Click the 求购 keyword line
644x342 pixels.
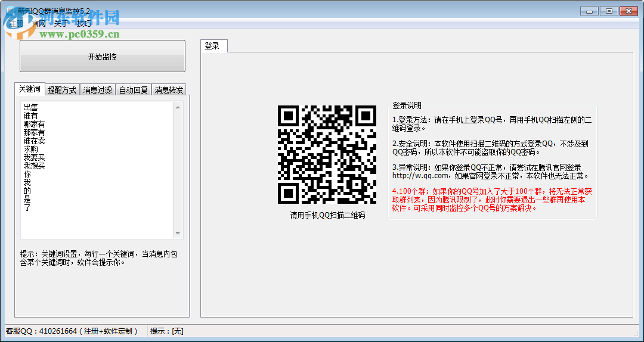coord(30,149)
